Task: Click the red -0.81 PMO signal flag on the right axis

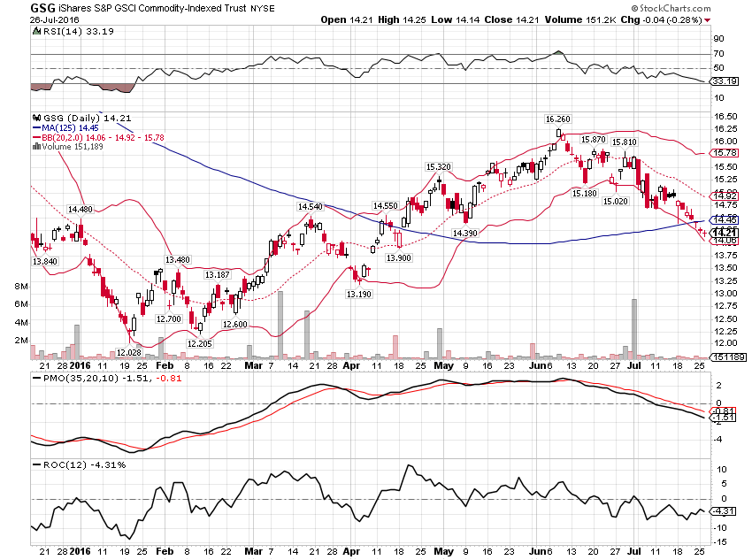Action: point(724,410)
